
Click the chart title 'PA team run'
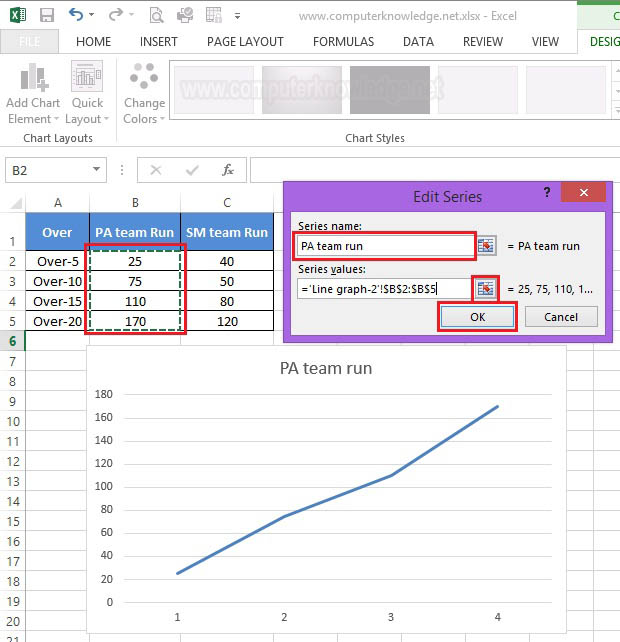click(x=326, y=368)
